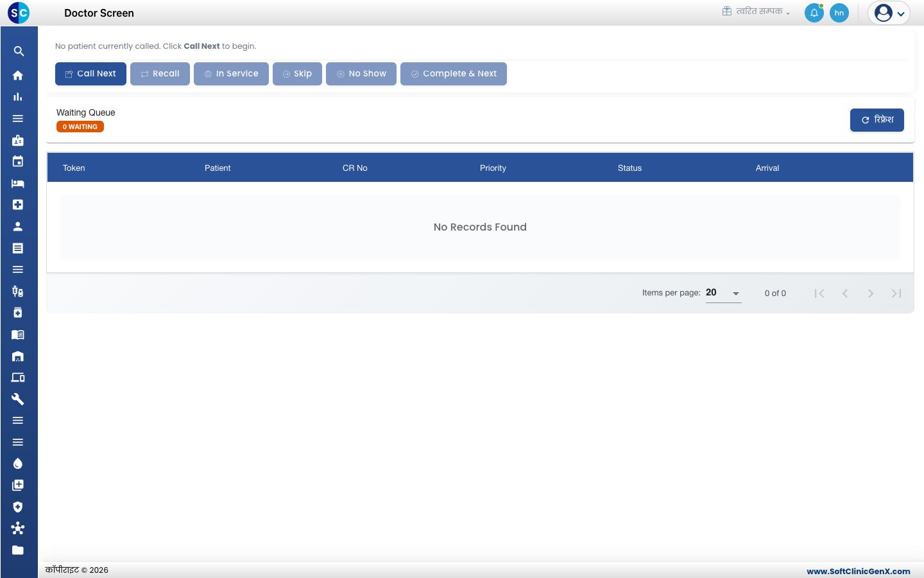Open the person icon in the sidebar

coord(18,226)
